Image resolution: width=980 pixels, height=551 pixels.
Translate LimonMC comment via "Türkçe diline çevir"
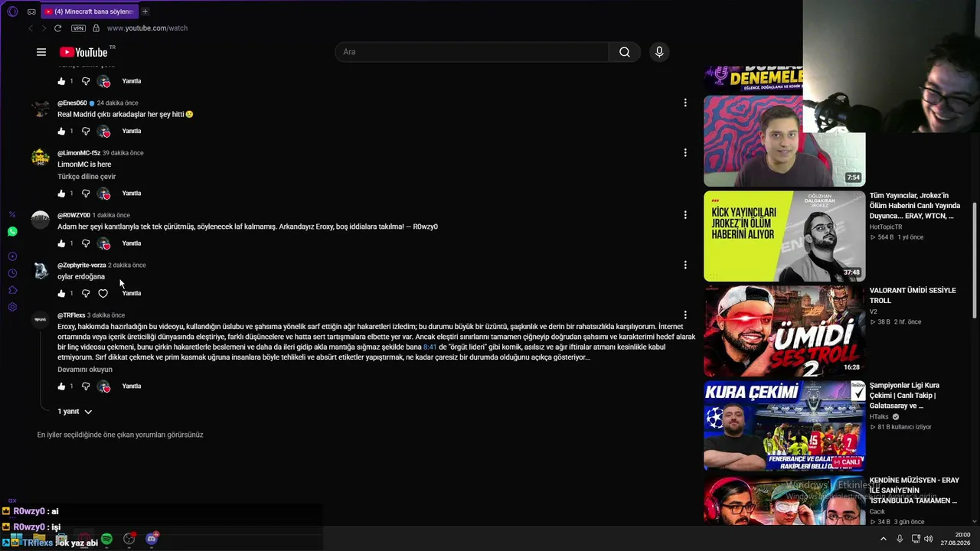tap(87, 177)
